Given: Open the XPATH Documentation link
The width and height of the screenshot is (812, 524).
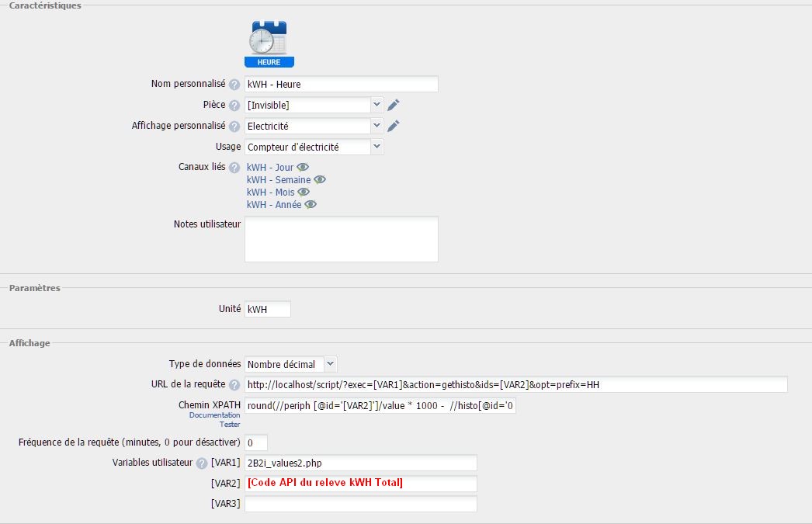Looking at the screenshot, I should (x=214, y=415).
